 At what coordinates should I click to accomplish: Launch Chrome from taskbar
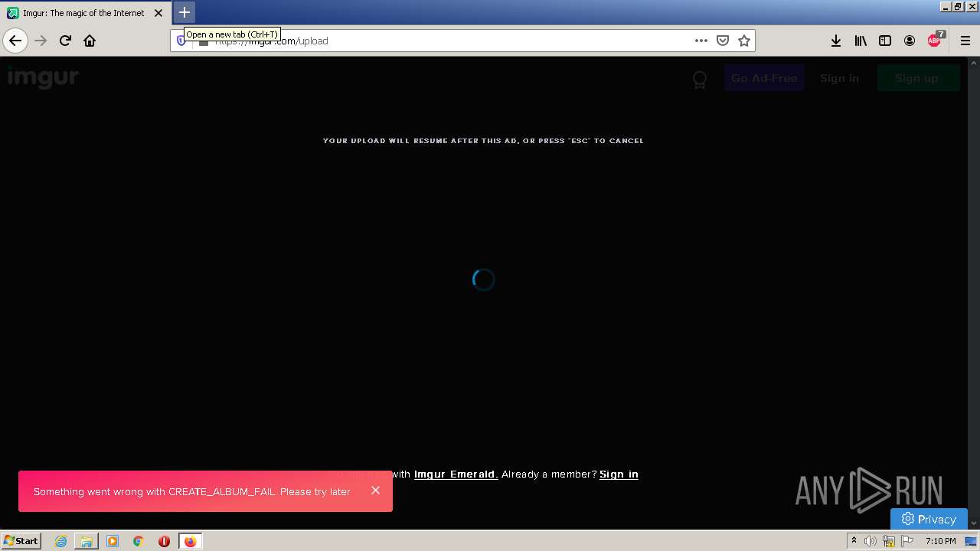(x=139, y=541)
